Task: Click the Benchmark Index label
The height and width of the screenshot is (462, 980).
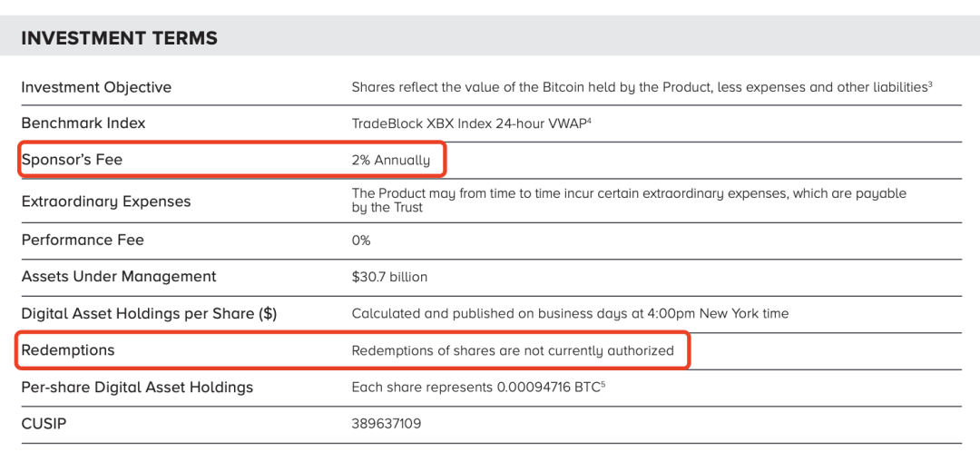Action: (x=83, y=123)
